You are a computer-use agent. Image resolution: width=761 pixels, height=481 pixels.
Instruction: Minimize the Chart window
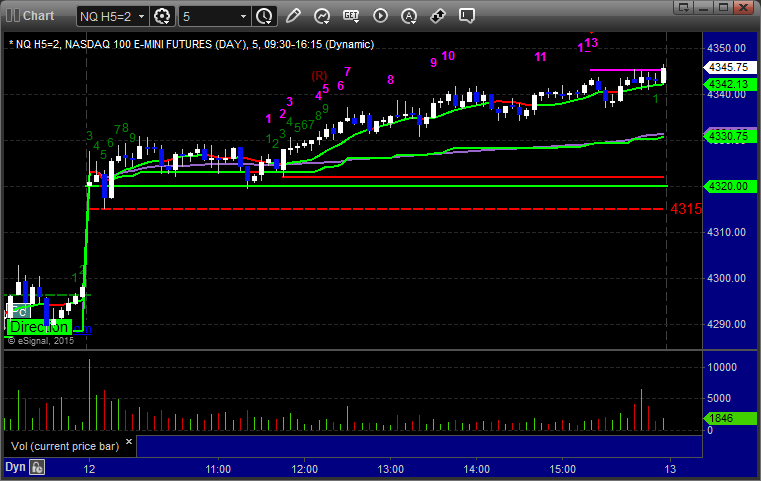[x=704, y=7]
